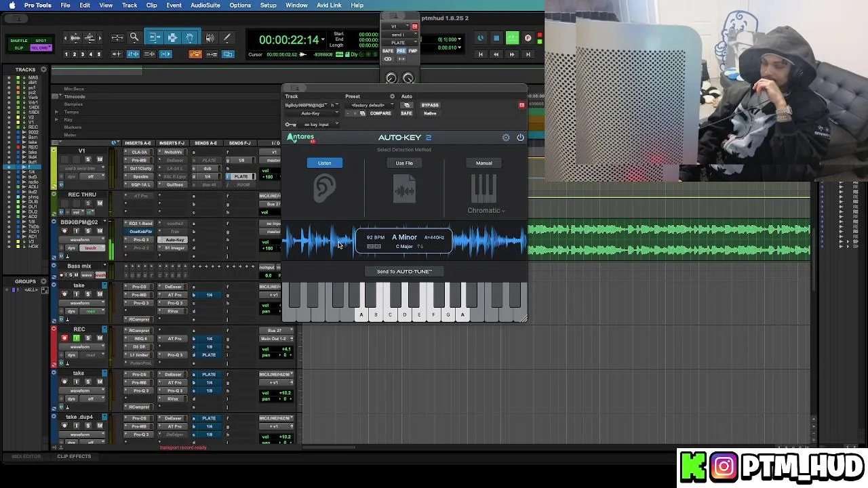Open the factory default preset dropdown
The width and height of the screenshot is (868, 488).
point(370,105)
